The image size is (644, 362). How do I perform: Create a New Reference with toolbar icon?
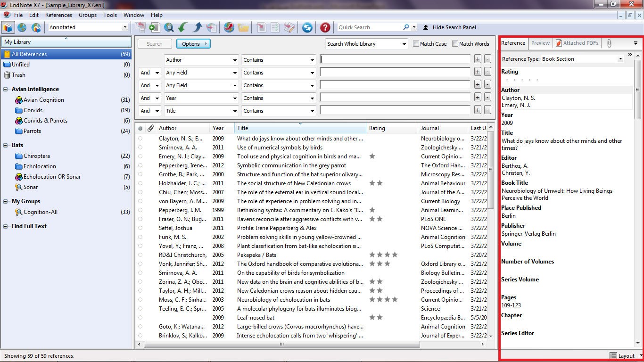point(154,27)
